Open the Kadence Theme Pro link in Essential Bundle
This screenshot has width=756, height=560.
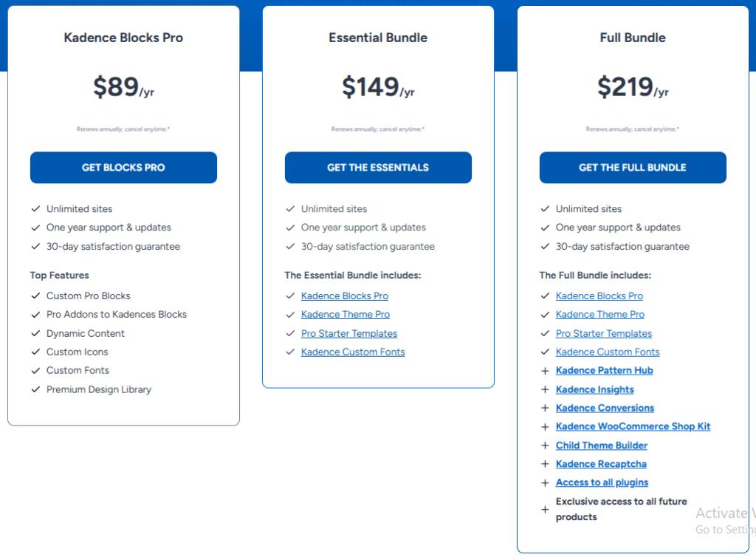coord(346,314)
